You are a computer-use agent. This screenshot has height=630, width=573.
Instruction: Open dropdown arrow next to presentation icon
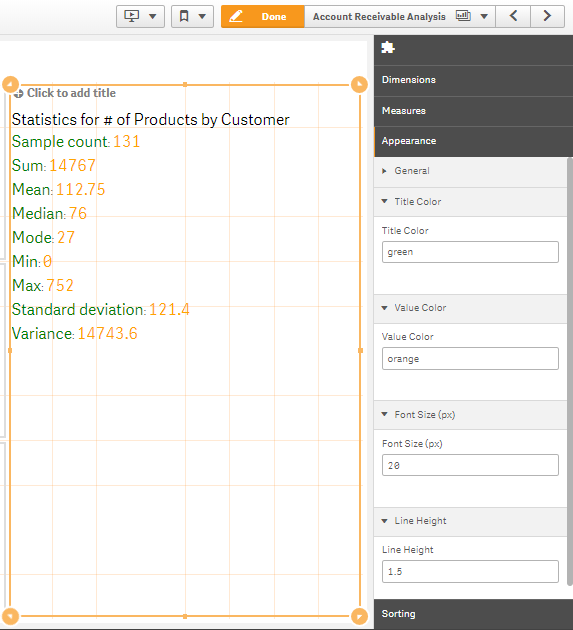[153, 16]
